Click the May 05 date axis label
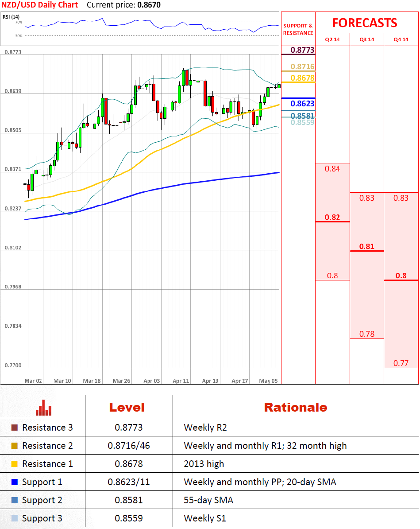This screenshot has width=420, height=529. (268, 381)
